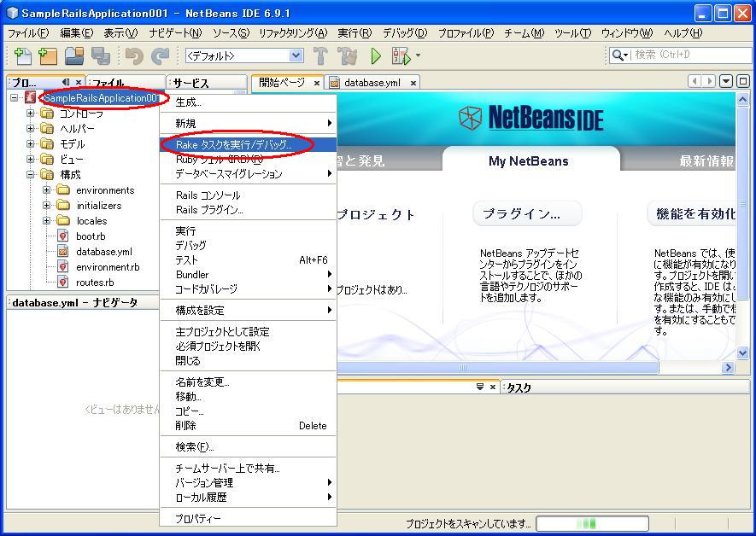Open a project with the Open Project icon
This screenshot has width=756, height=536.
[74, 55]
